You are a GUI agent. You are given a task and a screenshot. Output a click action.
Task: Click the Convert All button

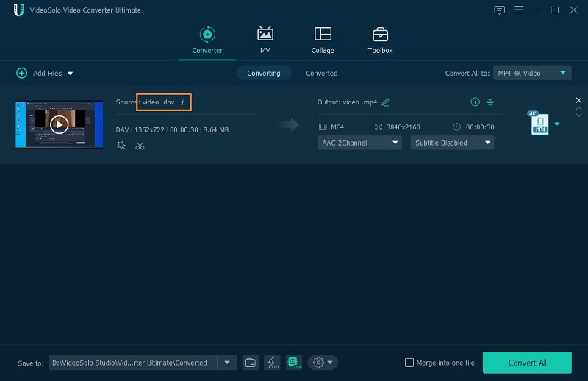(527, 363)
